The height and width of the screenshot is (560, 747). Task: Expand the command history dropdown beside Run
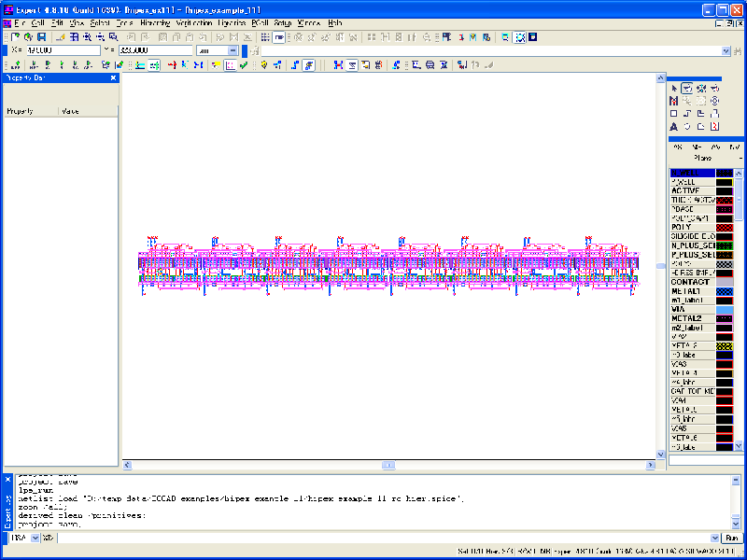(x=715, y=538)
